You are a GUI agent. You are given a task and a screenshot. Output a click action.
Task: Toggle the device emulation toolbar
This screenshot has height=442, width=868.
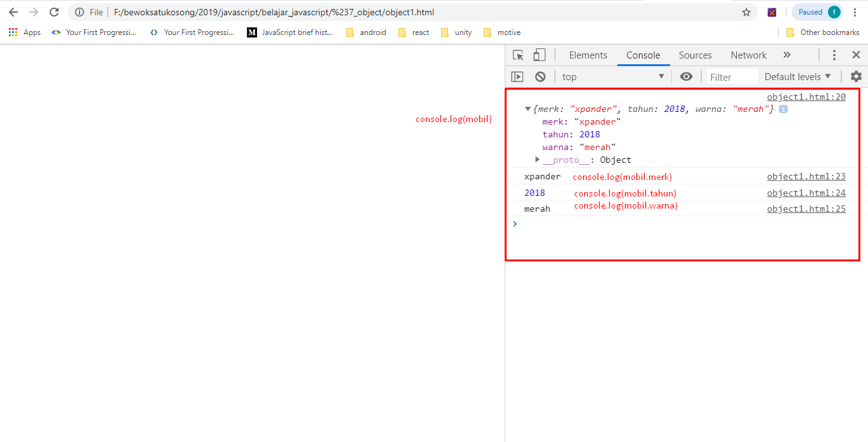click(538, 55)
